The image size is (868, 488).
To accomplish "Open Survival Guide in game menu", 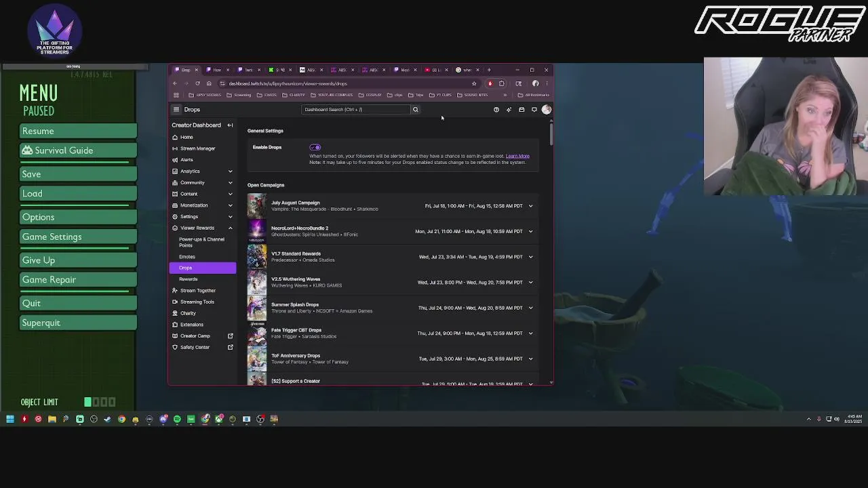I will tap(78, 150).
